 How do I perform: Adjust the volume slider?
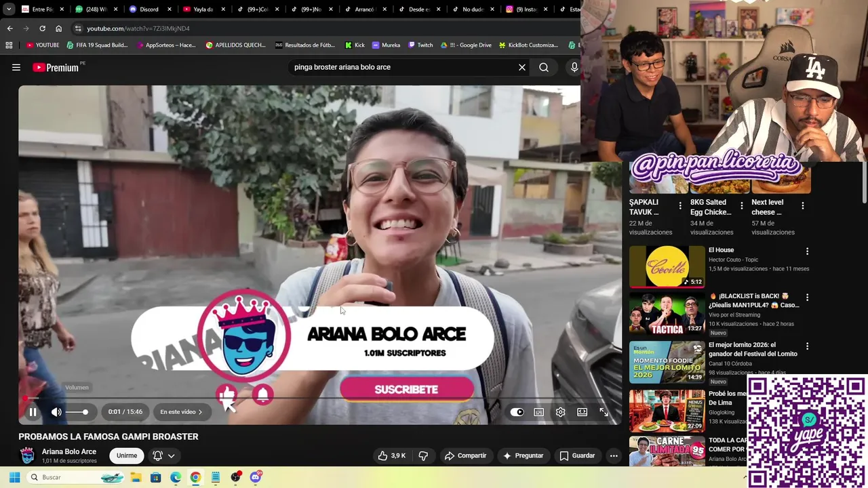point(77,412)
